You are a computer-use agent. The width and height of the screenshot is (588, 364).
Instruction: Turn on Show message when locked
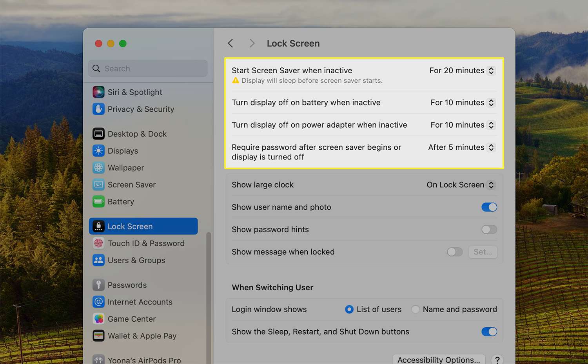pyautogui.click(x=455, y=252)
